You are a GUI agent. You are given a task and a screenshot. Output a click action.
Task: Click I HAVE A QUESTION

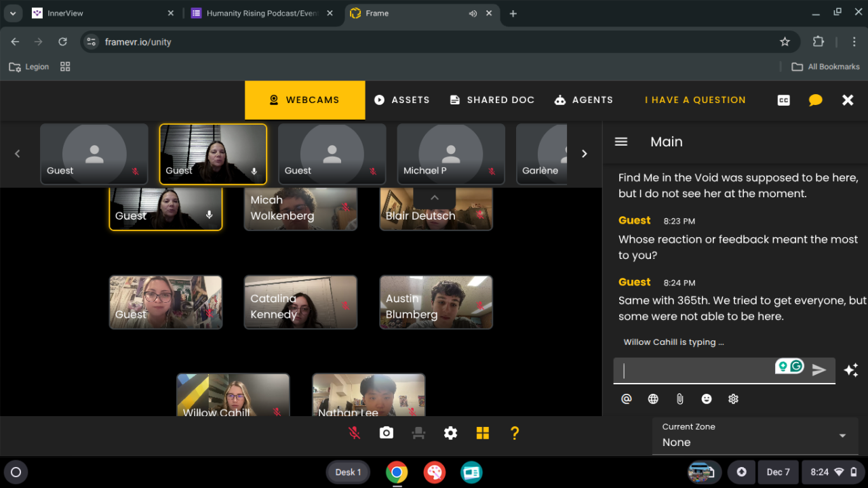[695, 100]
